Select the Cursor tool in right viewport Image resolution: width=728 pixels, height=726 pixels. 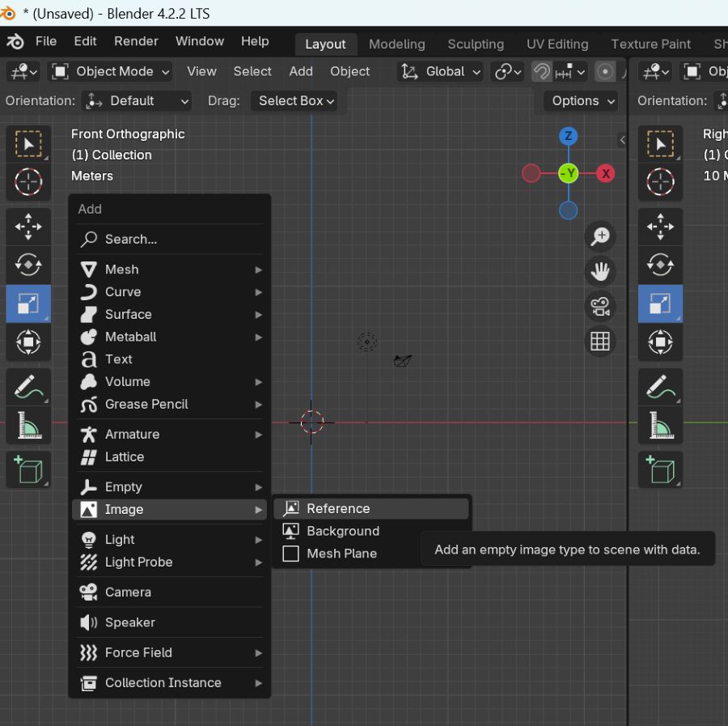(660, 181)
